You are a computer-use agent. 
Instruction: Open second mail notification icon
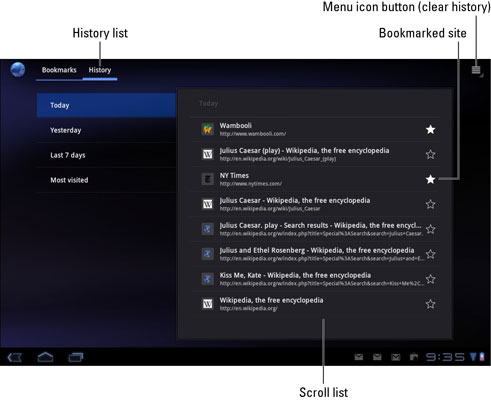[377, 357]
